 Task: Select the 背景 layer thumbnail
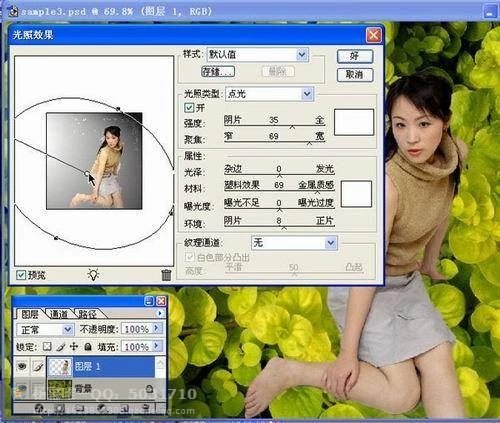coord(60,389)
